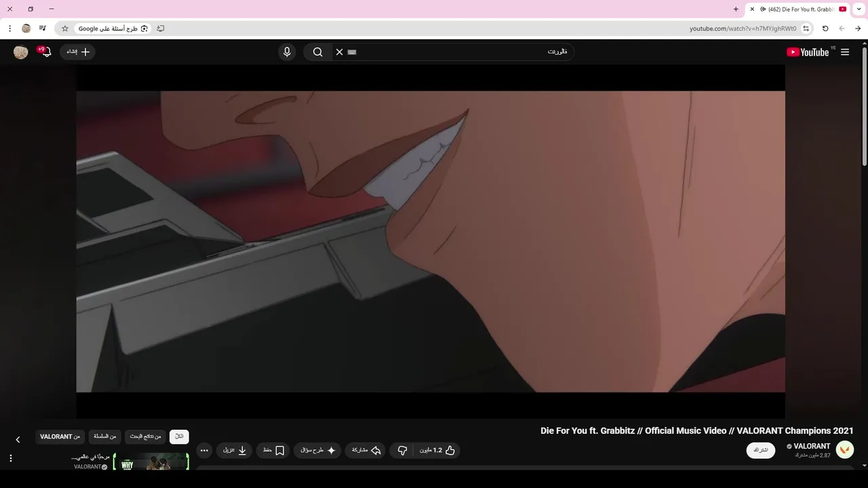Image resolution: width=868 pixels, height=488 pixels.
Task: Open the VALORANT channel name link
Action: (812, 446)
